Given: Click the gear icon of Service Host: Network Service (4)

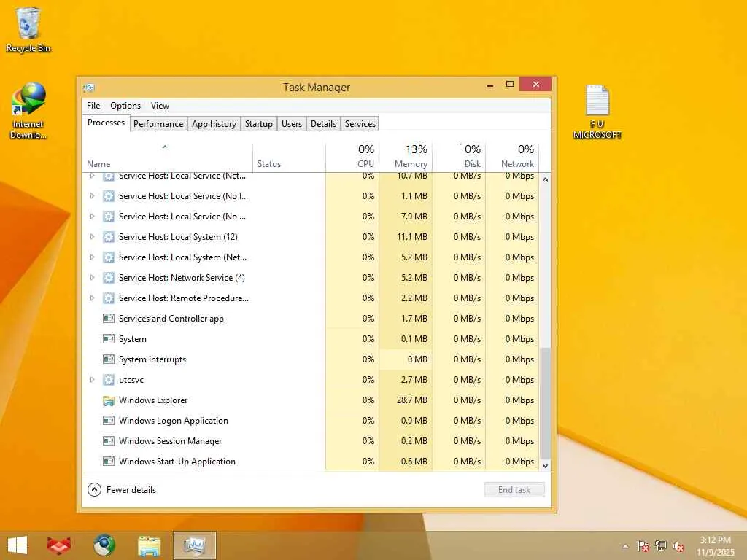Looking at the screenshot, I should 109,278.
